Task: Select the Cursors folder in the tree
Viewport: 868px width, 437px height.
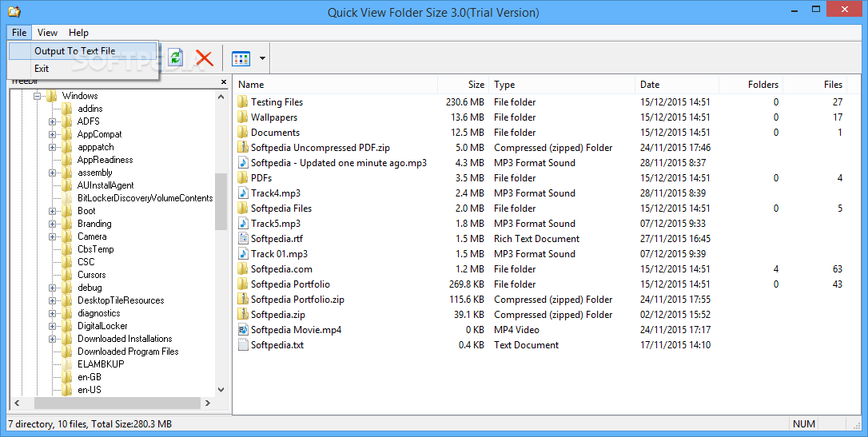Action: click(x=91, y=274)
